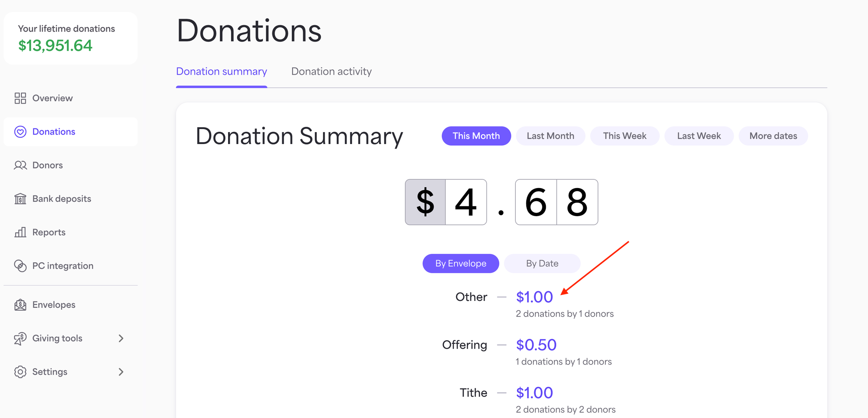Open Reports via the bar chart icon
The image size is (868, 418).
[20, 232]
